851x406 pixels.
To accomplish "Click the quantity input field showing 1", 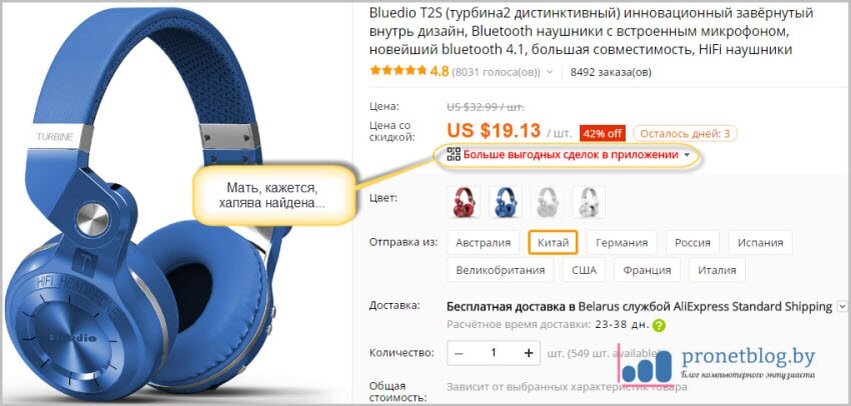I will pos(493,353).
